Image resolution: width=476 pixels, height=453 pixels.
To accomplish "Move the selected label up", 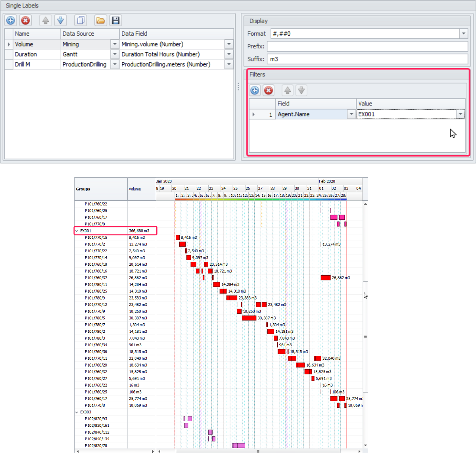I will pyautogui.click(x=46, y=20).
